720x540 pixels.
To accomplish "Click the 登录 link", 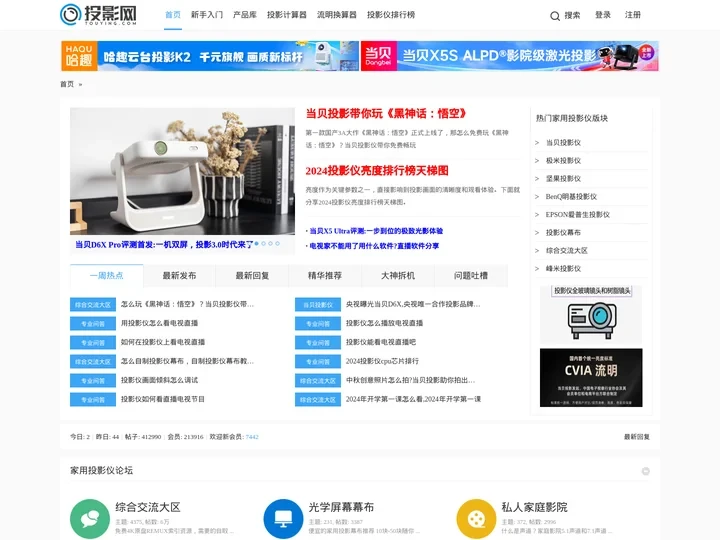I will (602, 15).
